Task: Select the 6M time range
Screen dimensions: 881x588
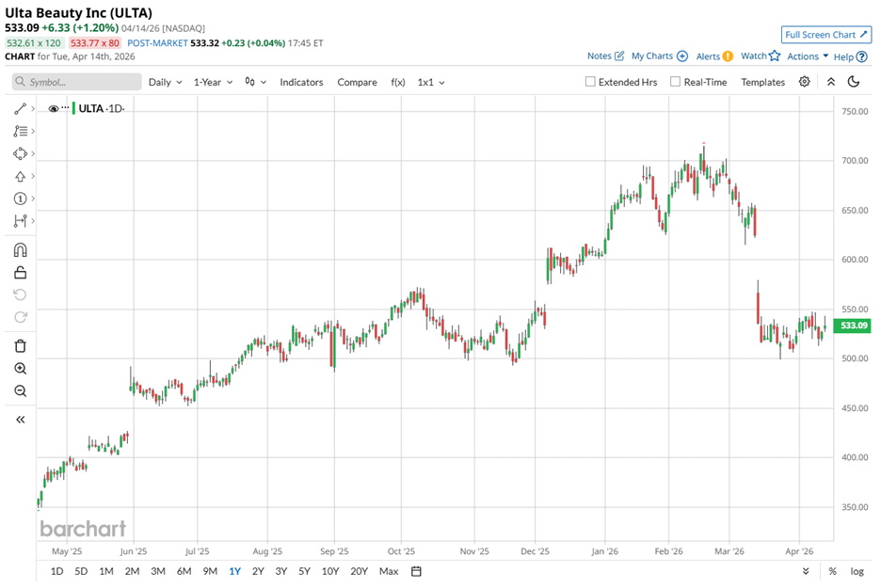Action: 184,571
